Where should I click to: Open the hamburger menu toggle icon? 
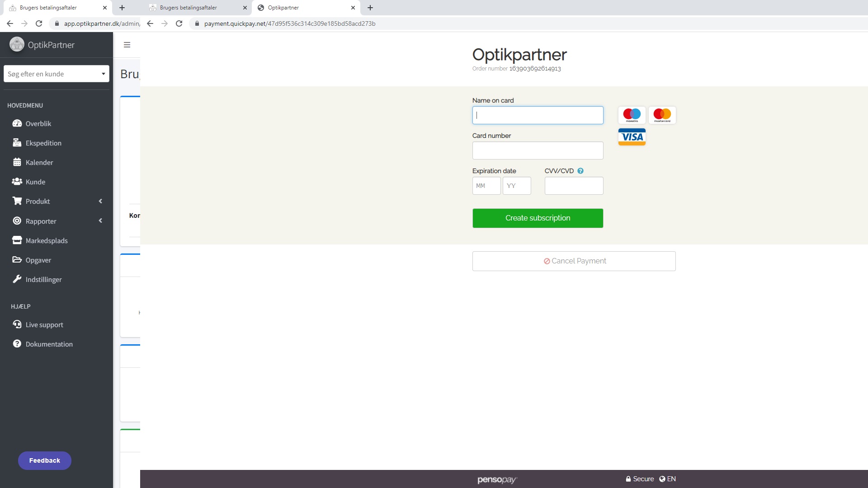[127, 45]
